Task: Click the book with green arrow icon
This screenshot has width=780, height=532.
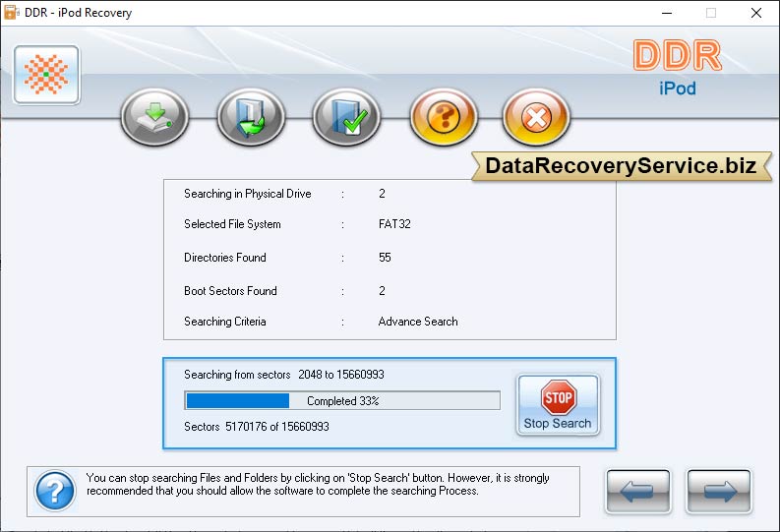Action: coord(251,117)
